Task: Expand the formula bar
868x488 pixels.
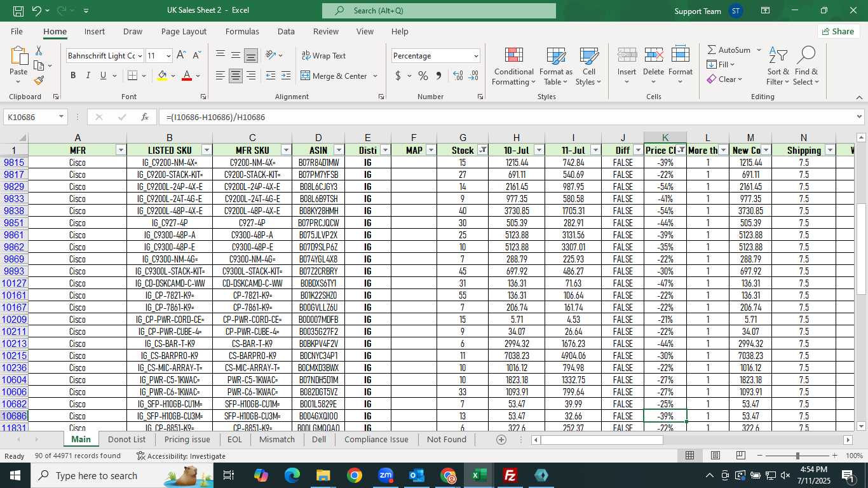Action: click(x=860, y=117)
